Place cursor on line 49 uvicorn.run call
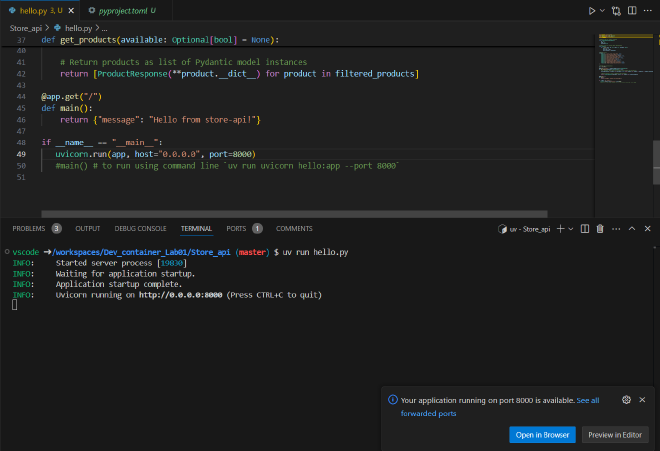660x451 pixels. 155,154
